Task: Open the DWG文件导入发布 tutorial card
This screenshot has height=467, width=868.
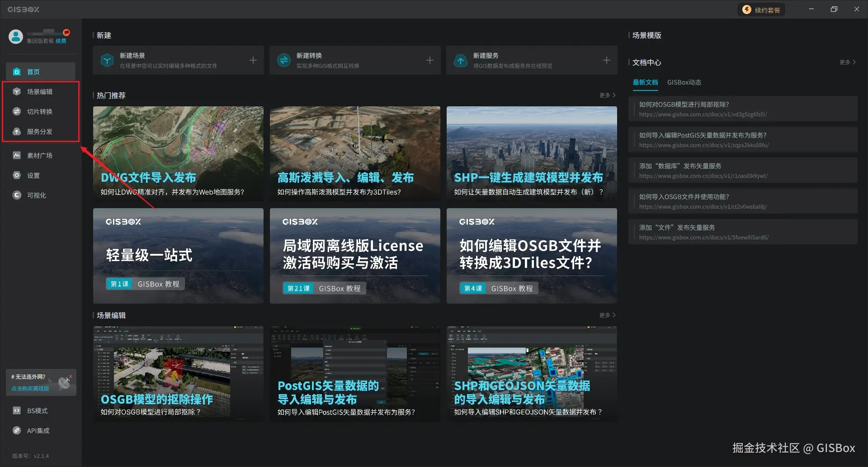Action: click(x=178, y=154)
